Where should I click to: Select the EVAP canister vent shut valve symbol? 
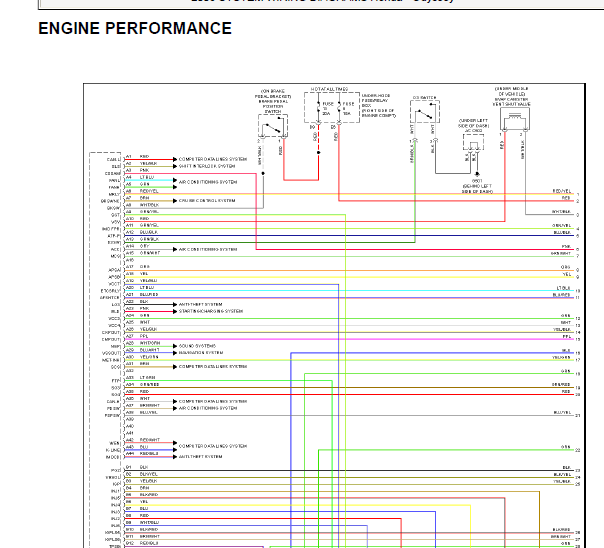click(515, 119)
